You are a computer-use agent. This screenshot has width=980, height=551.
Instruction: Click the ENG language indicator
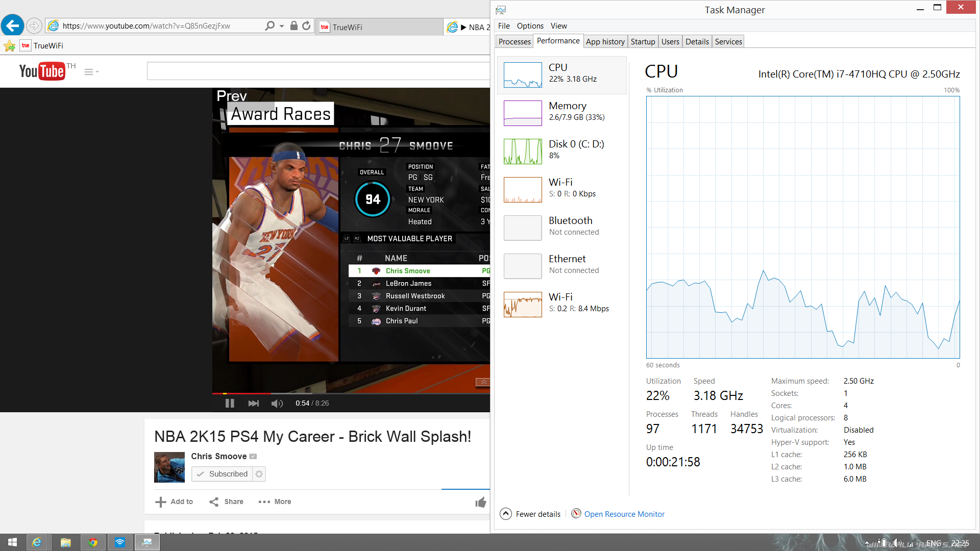(x=934, y=543)
